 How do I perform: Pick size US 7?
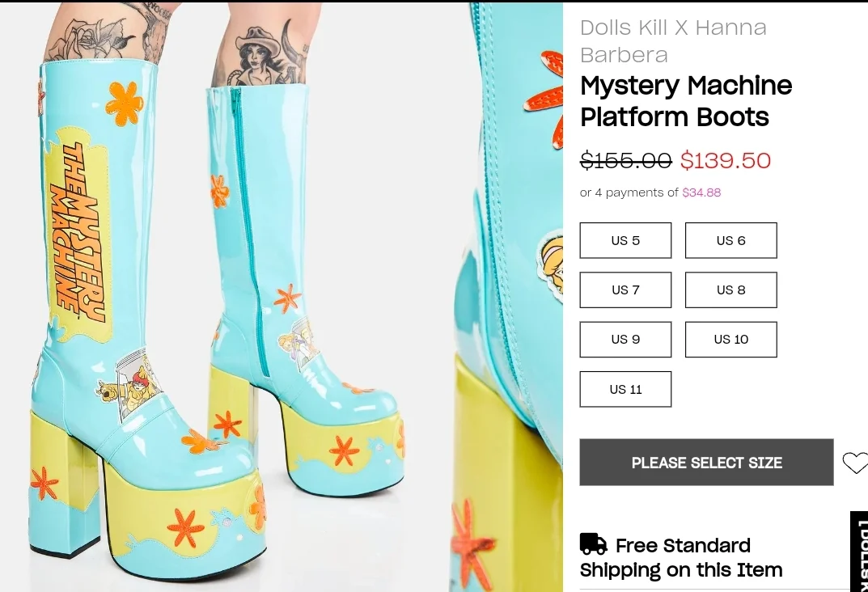click(625, 290)
